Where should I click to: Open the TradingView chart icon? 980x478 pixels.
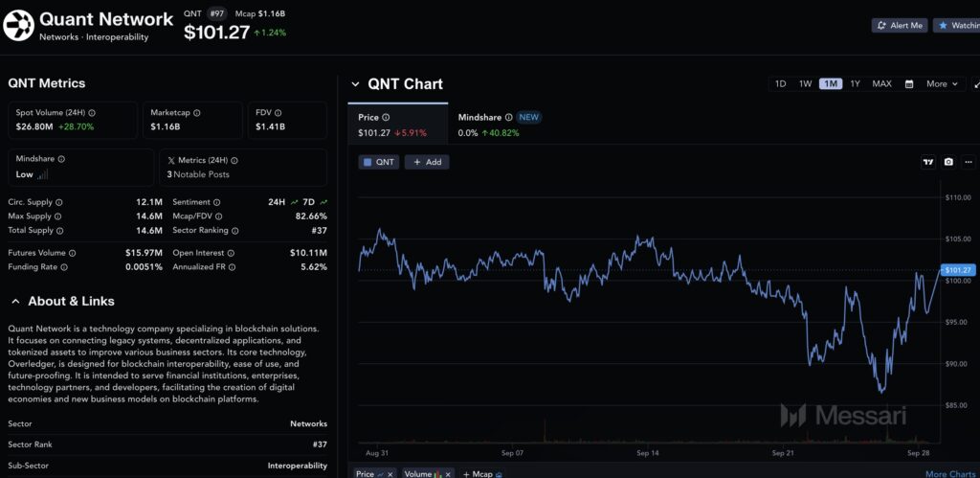coord(927,162)
